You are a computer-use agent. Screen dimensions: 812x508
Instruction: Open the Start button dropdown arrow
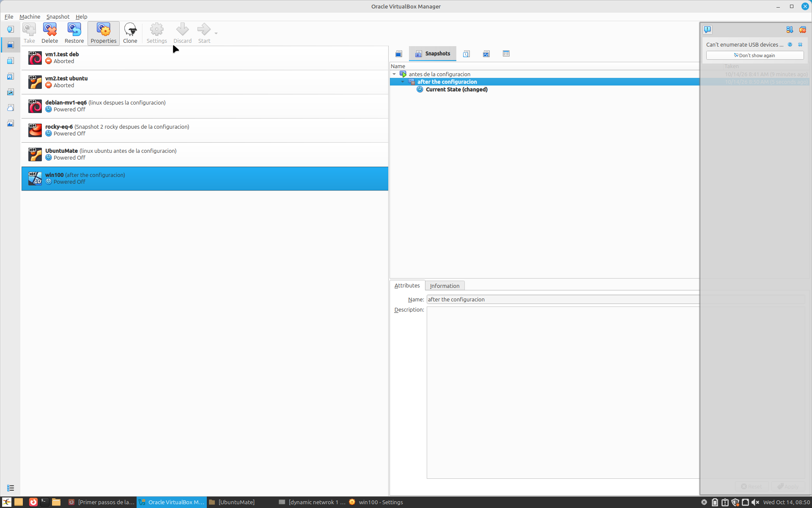(216, 33)
